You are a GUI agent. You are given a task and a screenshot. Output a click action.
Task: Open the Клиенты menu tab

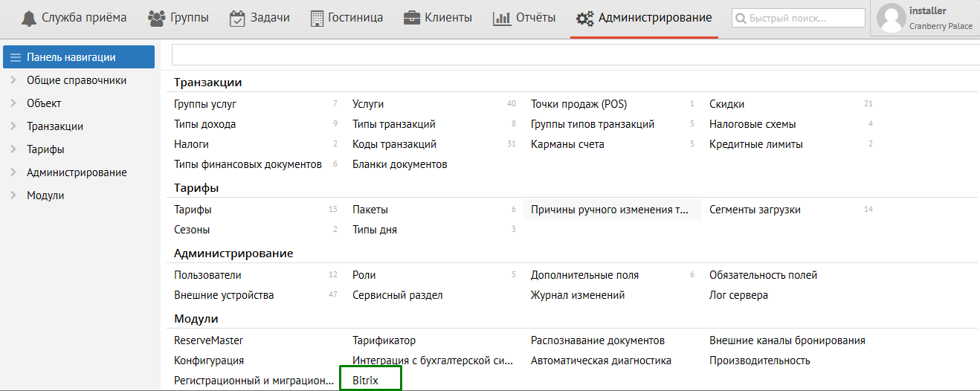click(448, 18)
